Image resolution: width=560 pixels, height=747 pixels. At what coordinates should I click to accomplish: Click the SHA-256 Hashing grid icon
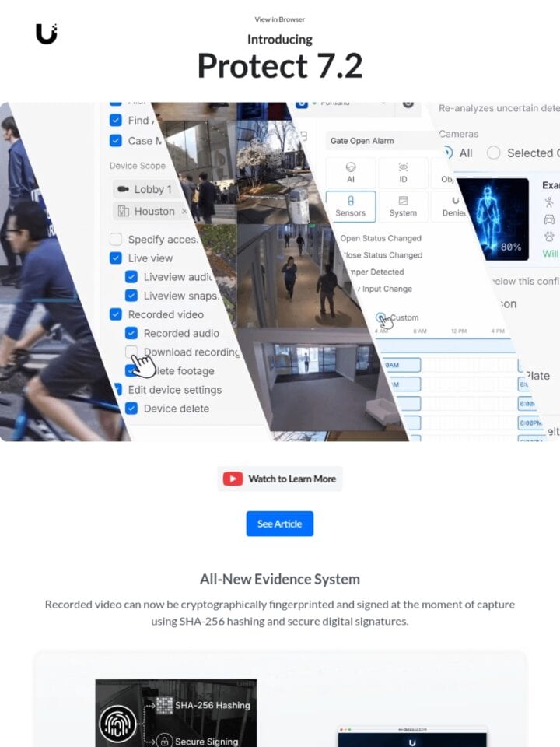[x=164, y=705]
